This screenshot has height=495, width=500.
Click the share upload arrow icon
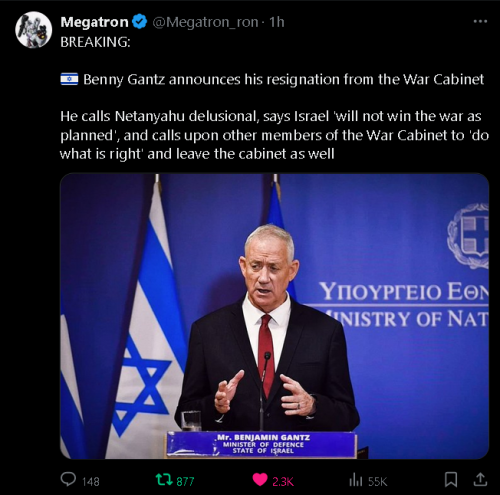coord(480,479)
